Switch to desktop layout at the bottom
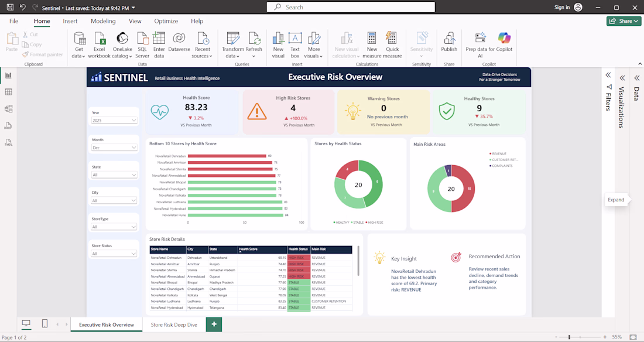The height and width of the screenshot is (342, 644). pyautogui.click(x=26, y=324)
